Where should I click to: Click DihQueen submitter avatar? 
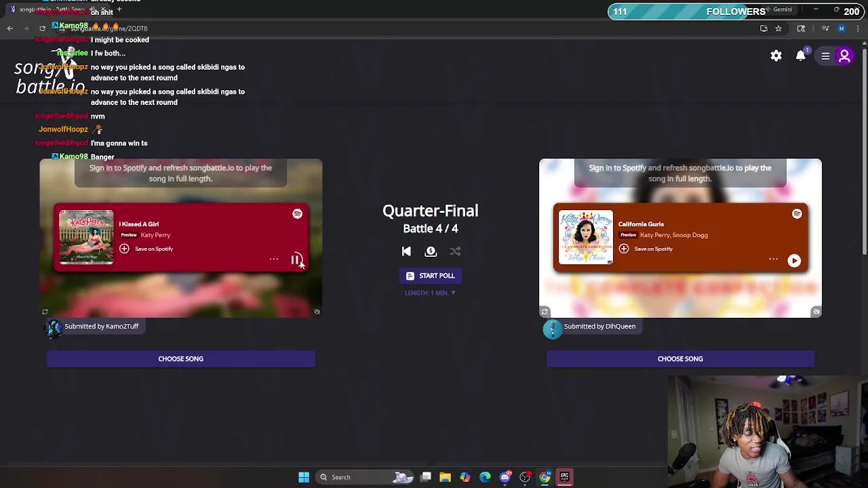(553, 329)
